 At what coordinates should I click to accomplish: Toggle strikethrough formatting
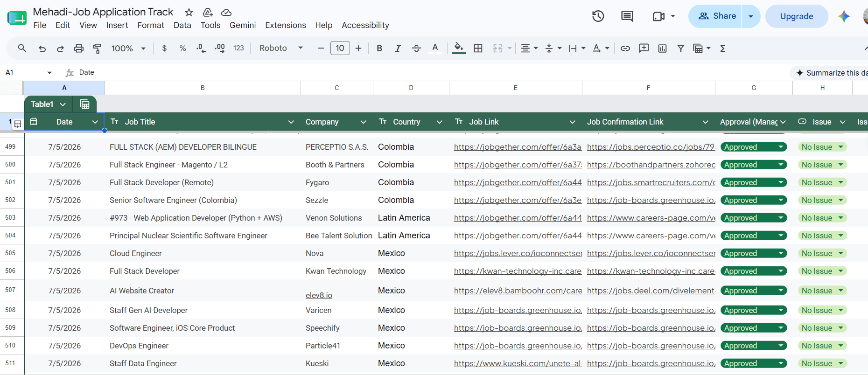click(416, 48)
